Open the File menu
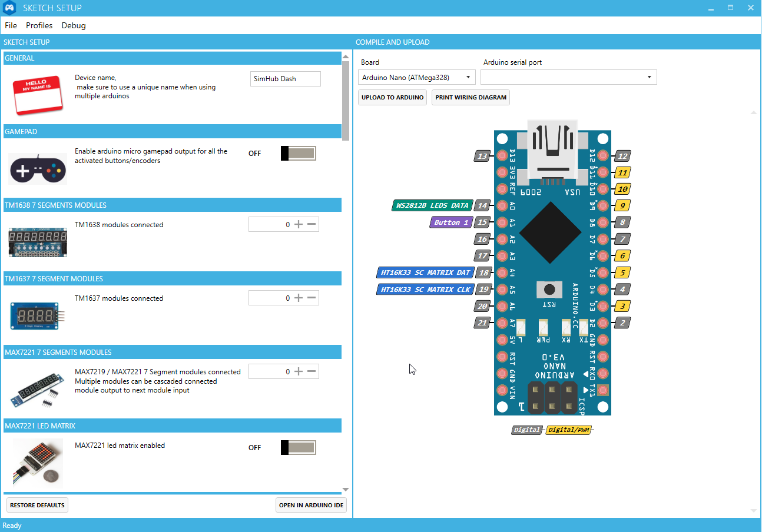 pos(11,25)
